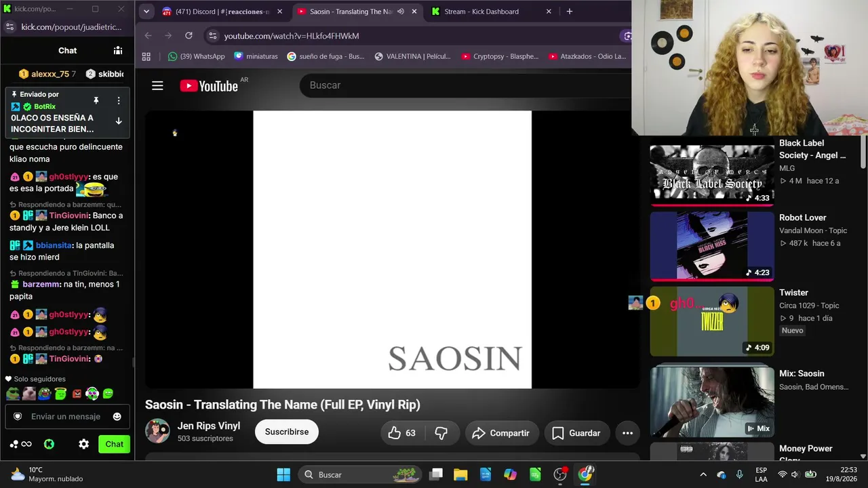This screenshot has width=868, height=488.
Task: Dislike the Saosin video
Action: pyautogui.click(x=441, y=433)
